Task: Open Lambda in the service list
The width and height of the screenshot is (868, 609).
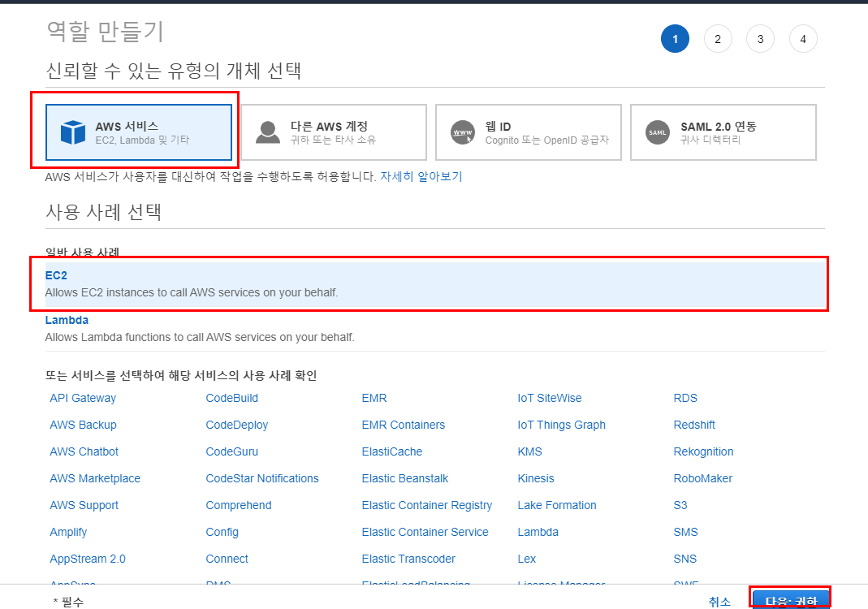Action: tap(538, 532)
